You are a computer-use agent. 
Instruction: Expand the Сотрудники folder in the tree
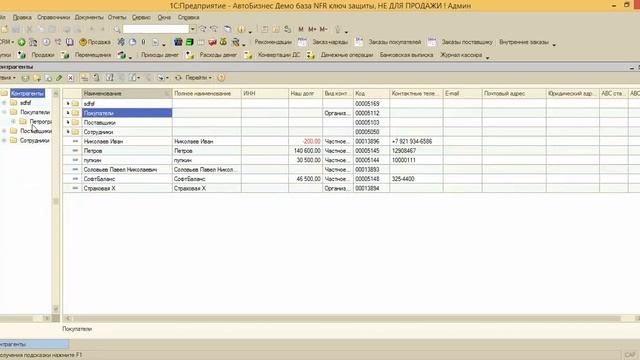click(x=4, y=140)
